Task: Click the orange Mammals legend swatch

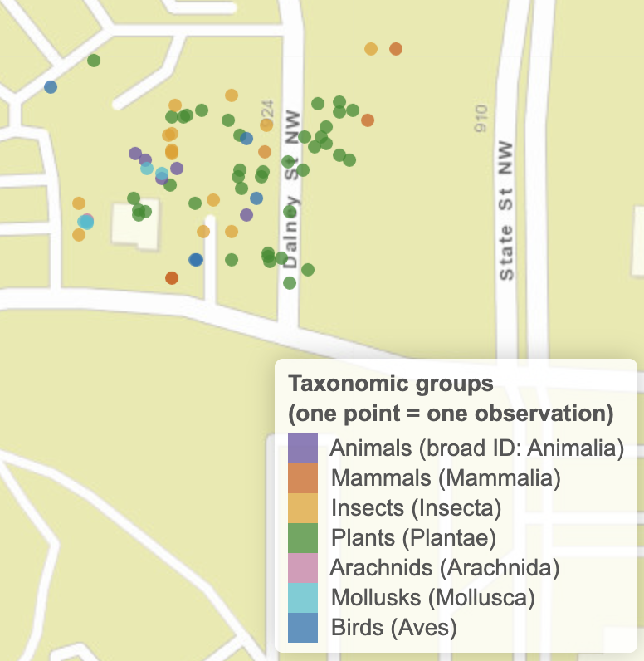Action: (303, 478)
